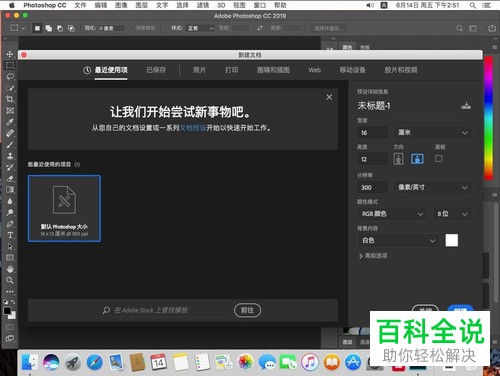Switch to the Web tab
This screenshot has height=376, width=500.
(x=314, y=70)
